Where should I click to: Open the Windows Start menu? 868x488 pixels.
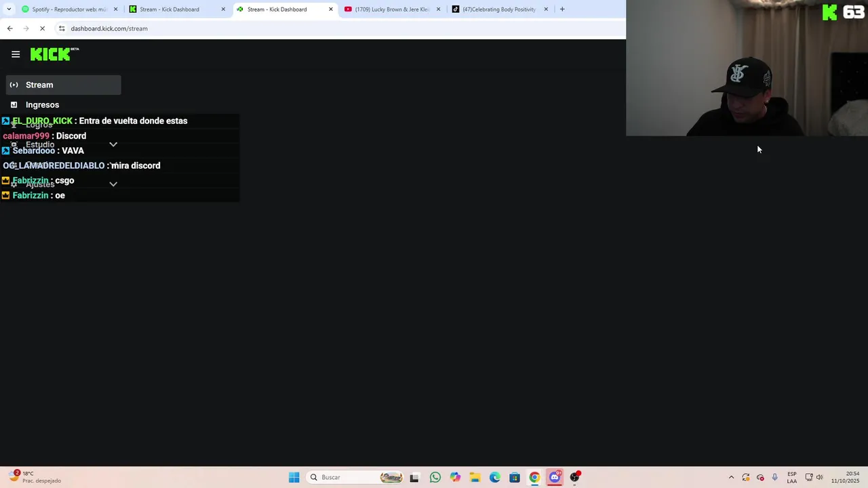294,477
